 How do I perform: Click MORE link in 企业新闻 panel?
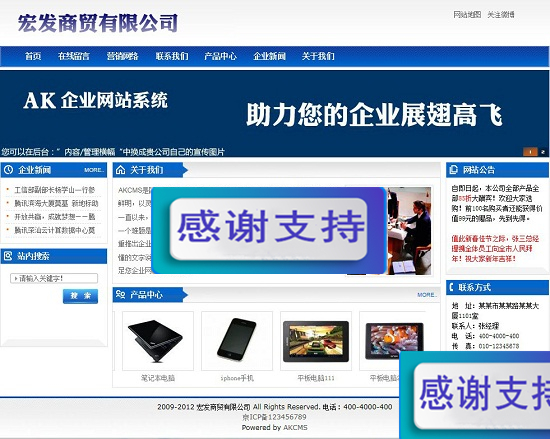pyautogui.click(x=94, y=170)
